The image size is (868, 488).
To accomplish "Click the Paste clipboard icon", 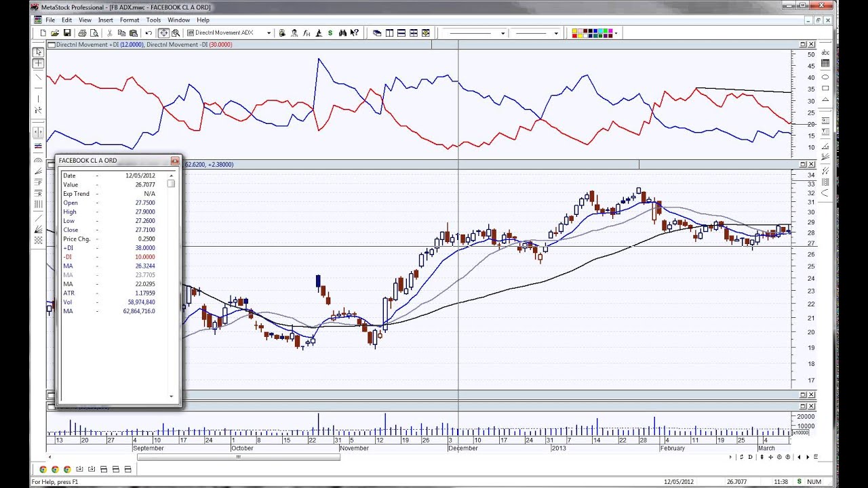I will coord(134,33).
